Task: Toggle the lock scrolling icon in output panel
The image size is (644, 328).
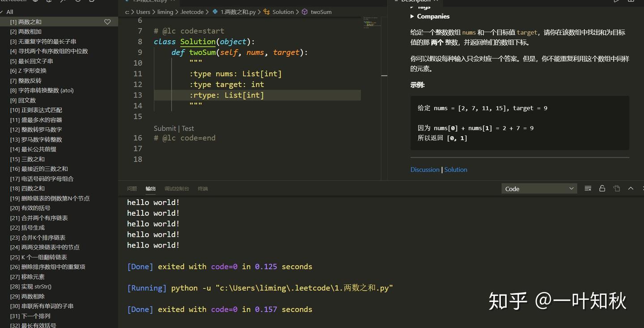Action: tap(602, 188)
